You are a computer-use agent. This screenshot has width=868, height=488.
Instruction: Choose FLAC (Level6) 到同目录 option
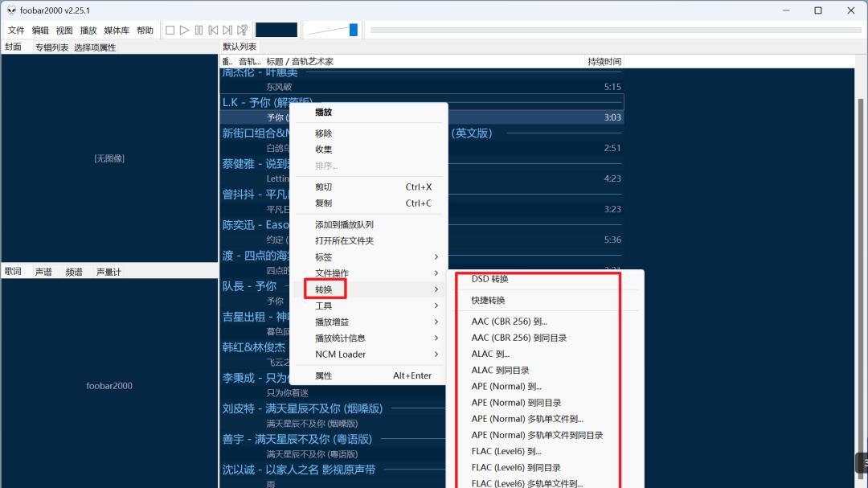545,468
